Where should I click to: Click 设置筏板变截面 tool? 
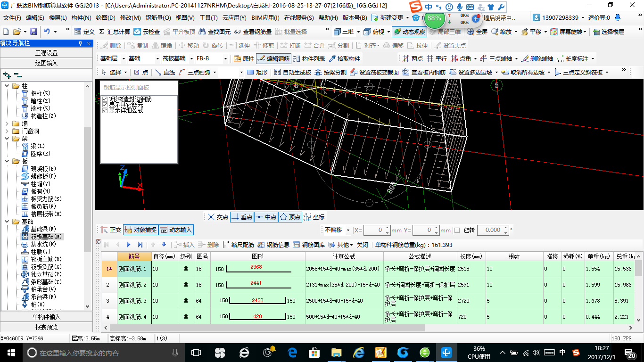pyautogui.click(x=375, y=72)
